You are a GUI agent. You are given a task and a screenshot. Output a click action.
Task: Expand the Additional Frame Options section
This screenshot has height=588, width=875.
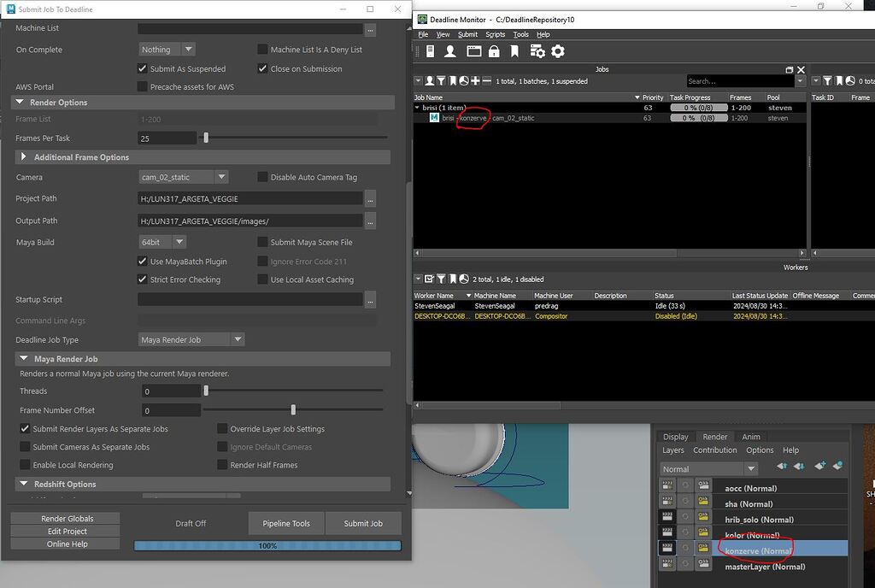coord(24,156)
